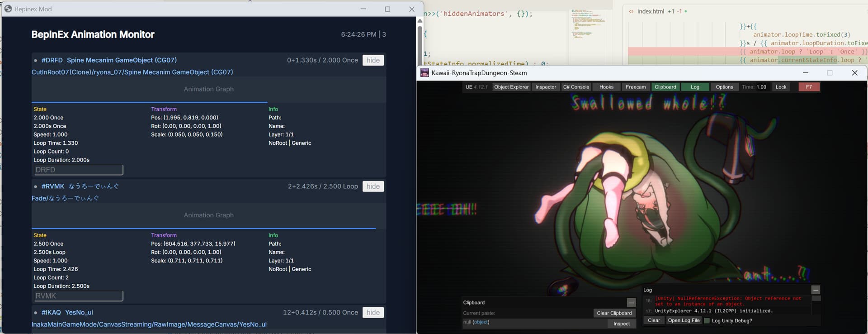868x334 pixels.
Task: Click the UnityExplorer 4.12.1 initialized log entry
Action: pos(714,311)
